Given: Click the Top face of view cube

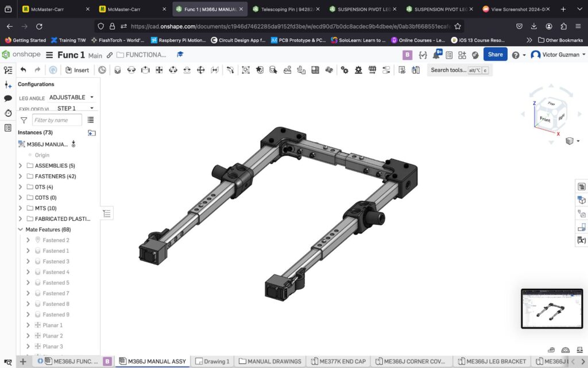Looking at the screenshot, I should (x=551, y=103).
